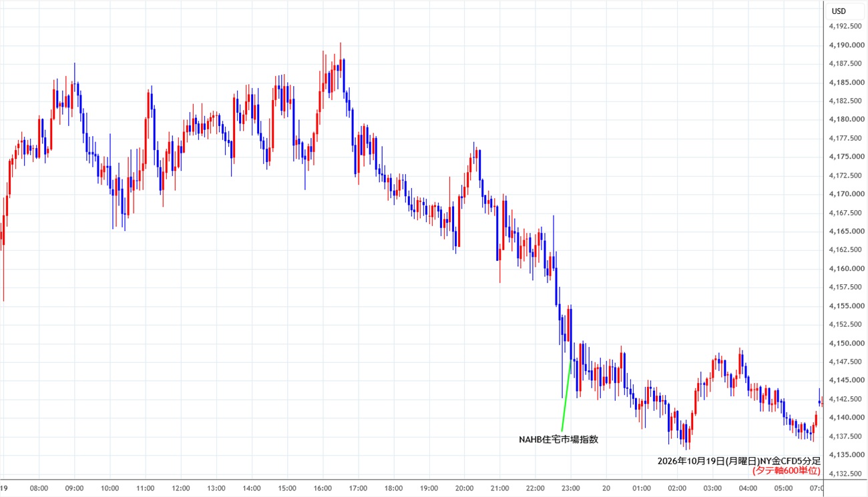
Task: Click the 11:00 time axis label
Action: (x=146, y=488)
